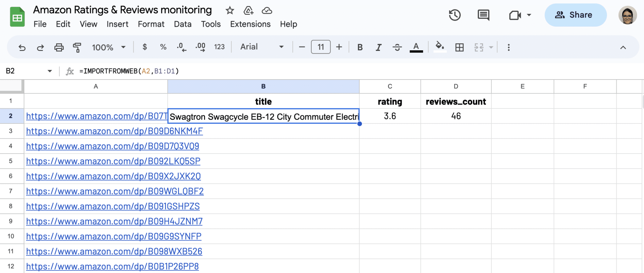The height and width of the screenshot is (273, 644).
Task: Open the fill color picker
Action: pos(440,47)
